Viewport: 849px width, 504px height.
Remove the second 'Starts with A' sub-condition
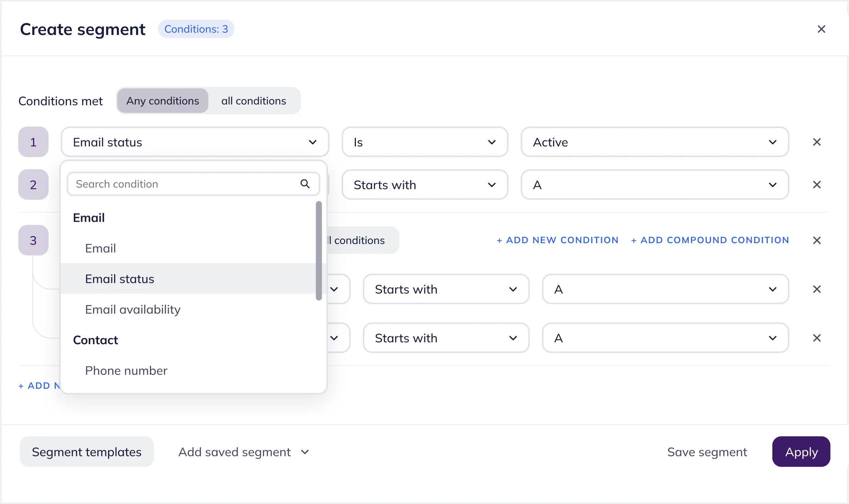tap(817, 338)
